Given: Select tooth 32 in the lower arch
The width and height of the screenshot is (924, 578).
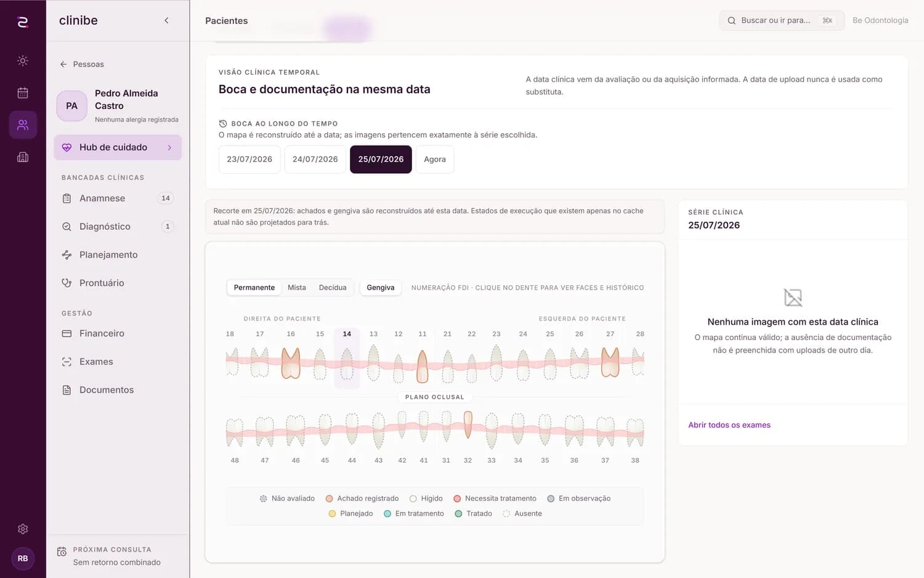Looking at the screenshot, I should pyautogui.click(x=468, y=425).
